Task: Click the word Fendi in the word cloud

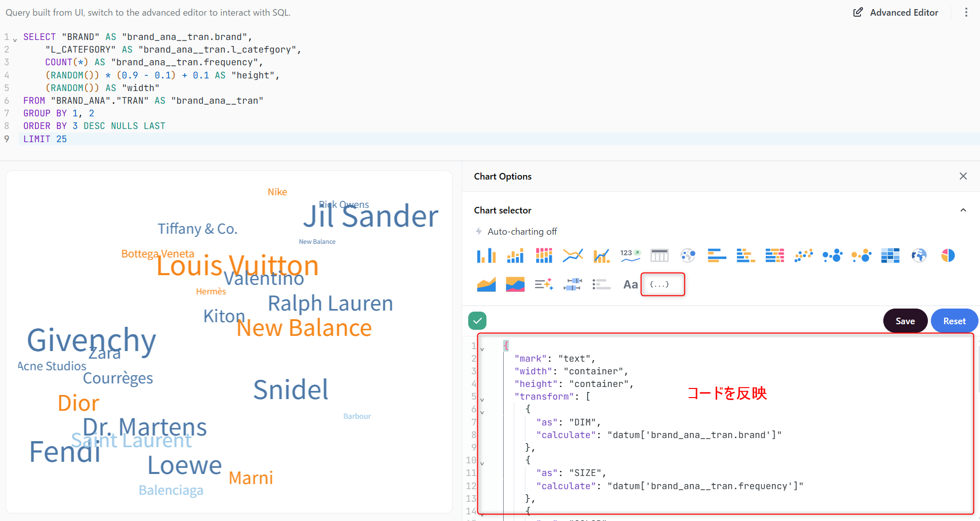Action: tap(65, 452)
